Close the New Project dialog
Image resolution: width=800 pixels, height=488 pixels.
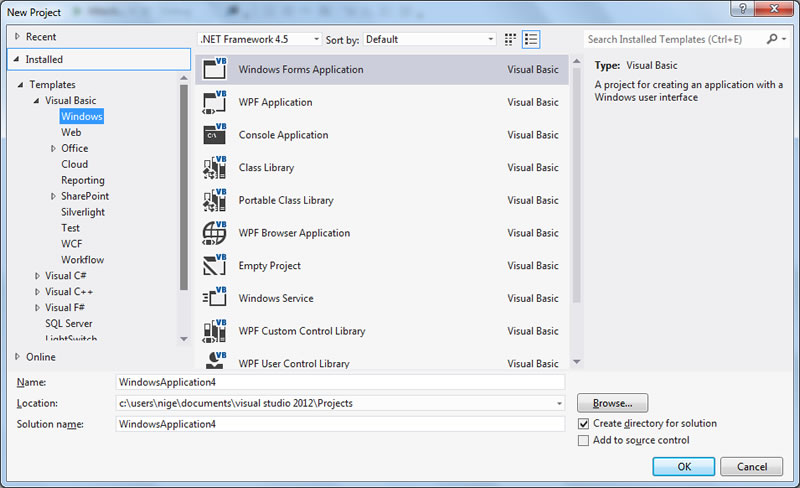[774, 9]
